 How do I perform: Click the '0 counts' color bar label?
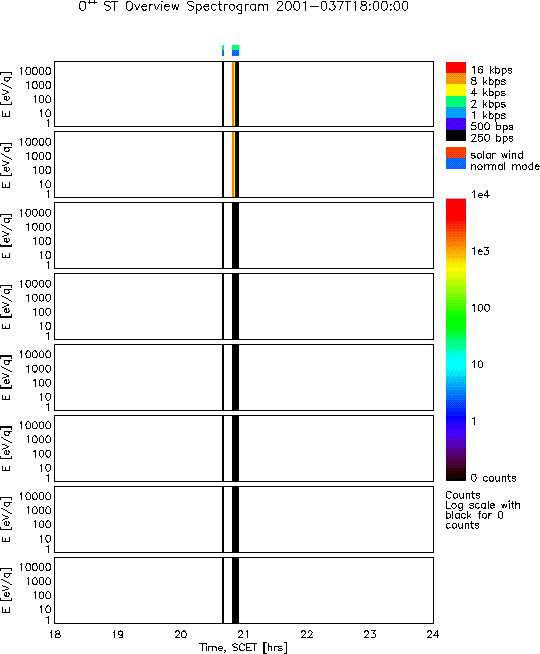coord(493,478)
